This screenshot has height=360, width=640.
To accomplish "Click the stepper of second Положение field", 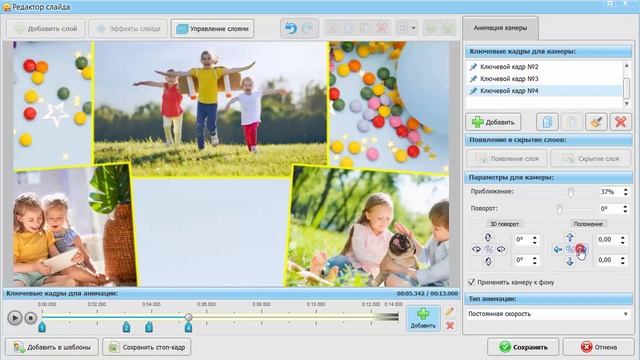I will [623, 260].
